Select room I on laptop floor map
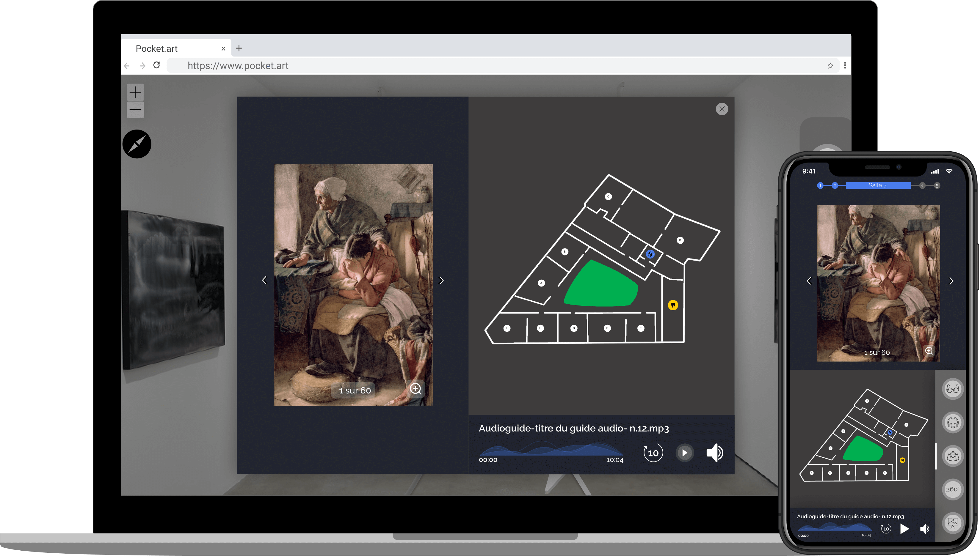This screenshot has height=556, width=980. pos(507,328)
